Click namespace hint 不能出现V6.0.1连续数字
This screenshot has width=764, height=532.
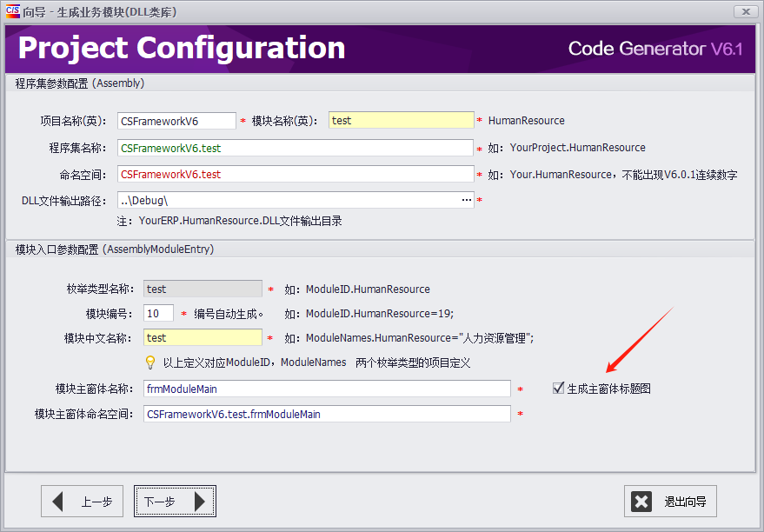click(679, 175)
